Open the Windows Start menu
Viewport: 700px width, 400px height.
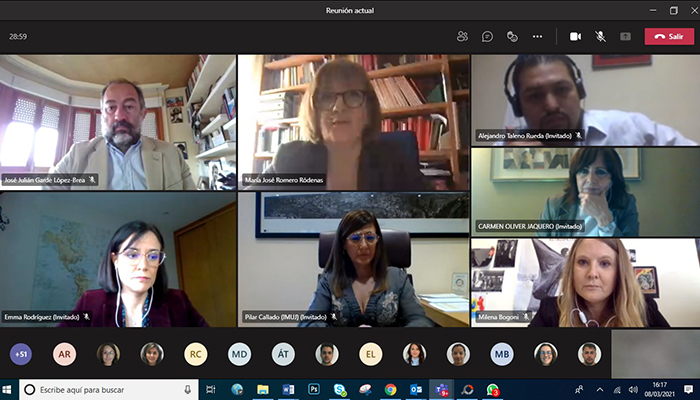(9, 389)
